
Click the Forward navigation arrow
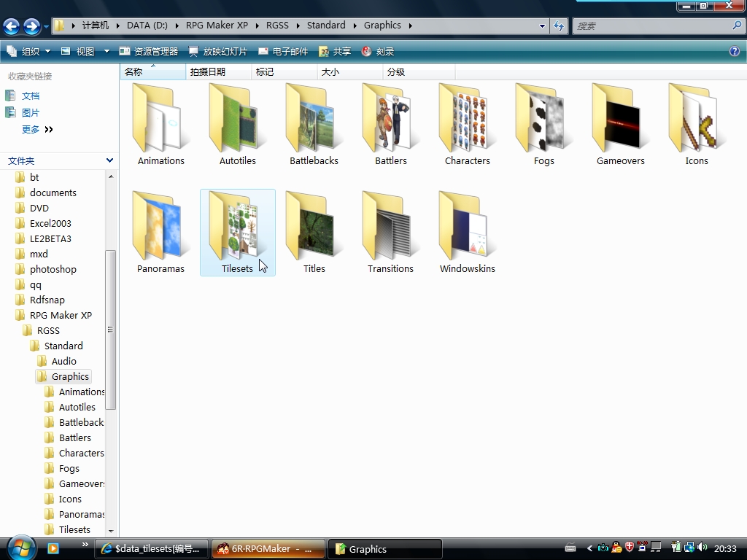point(31,26)
